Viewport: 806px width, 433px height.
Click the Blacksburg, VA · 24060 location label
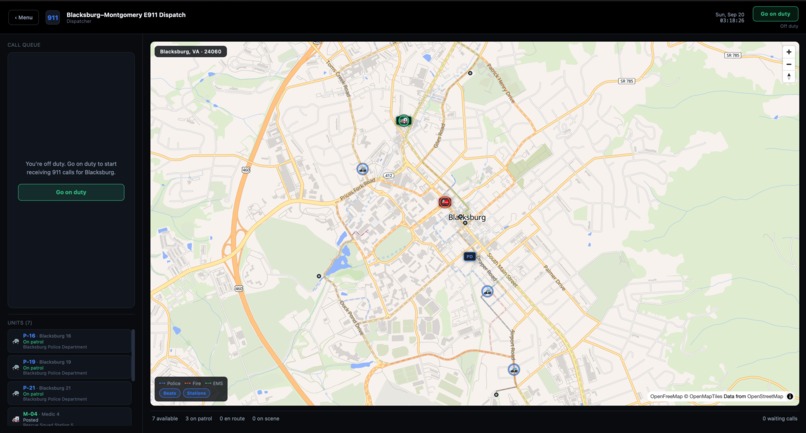click(x=191, y=51)
